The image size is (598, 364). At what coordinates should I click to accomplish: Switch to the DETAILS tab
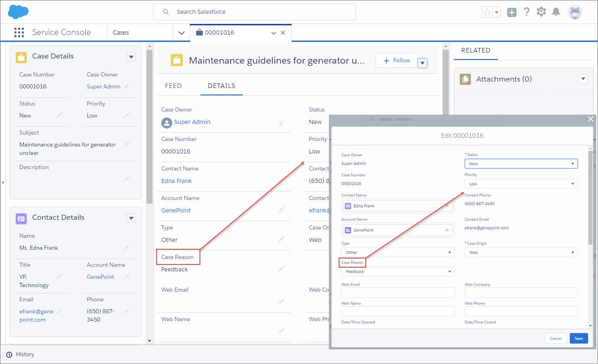click(x=222, y=86)
